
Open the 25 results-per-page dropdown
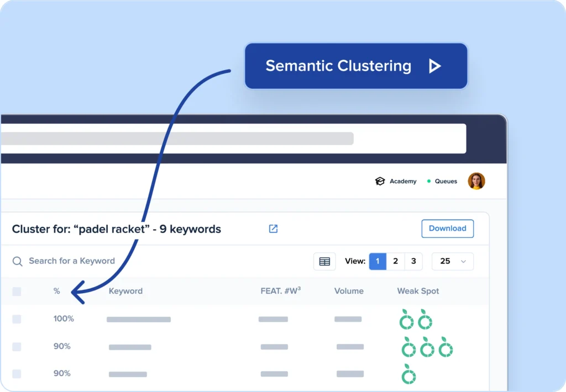click(452, 261)
